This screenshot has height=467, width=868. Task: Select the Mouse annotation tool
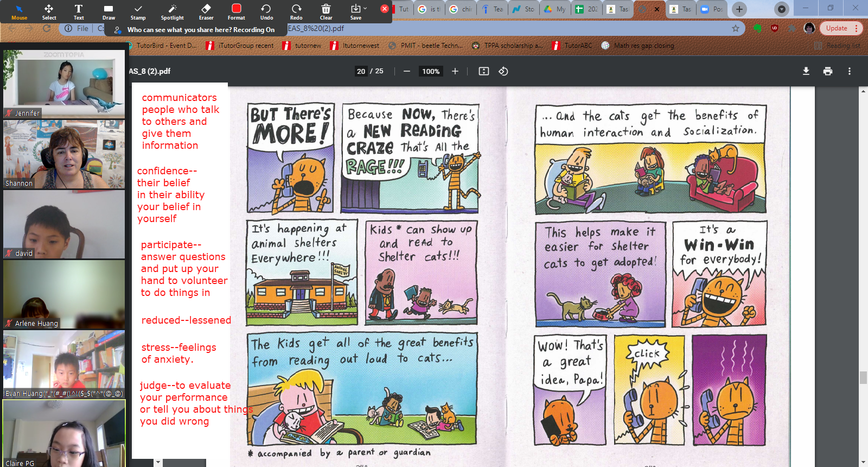pyautogui.click(x=19, y=11)
